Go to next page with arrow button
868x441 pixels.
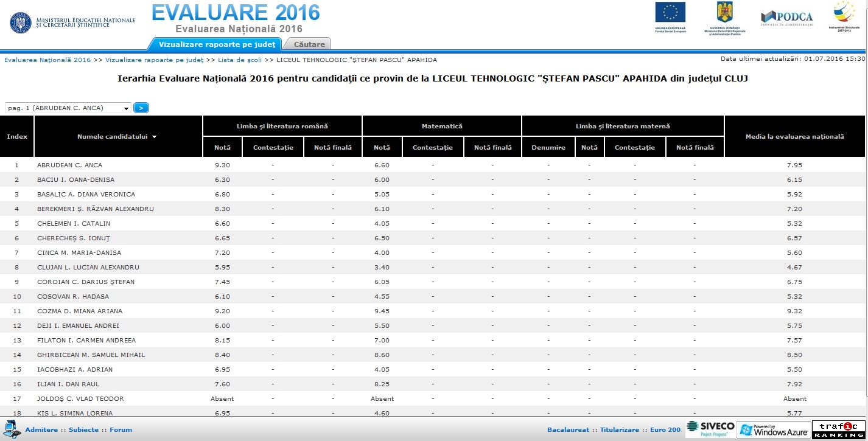[x=141, y=108]
